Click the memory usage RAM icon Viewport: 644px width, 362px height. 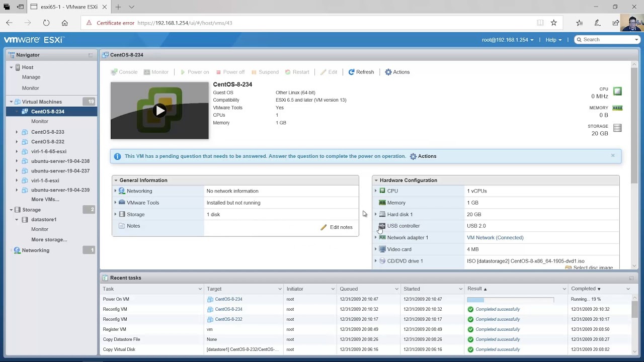[617, 108]
